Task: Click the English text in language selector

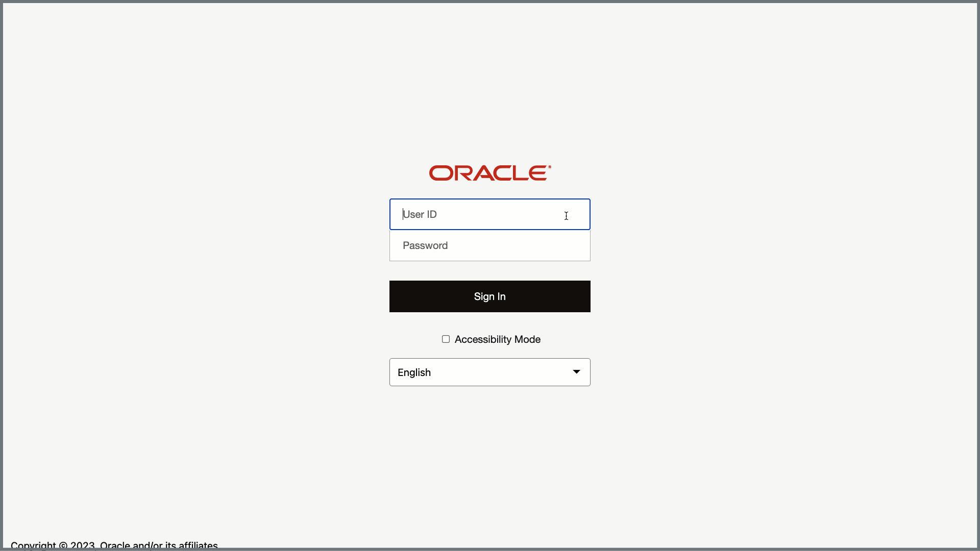Action: pos(414,372)
